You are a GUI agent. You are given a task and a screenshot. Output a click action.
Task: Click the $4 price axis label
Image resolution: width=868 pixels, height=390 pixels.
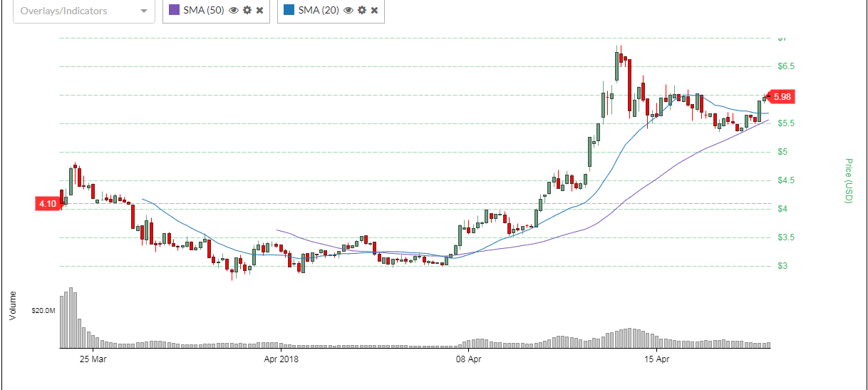(x=782, y=209)
